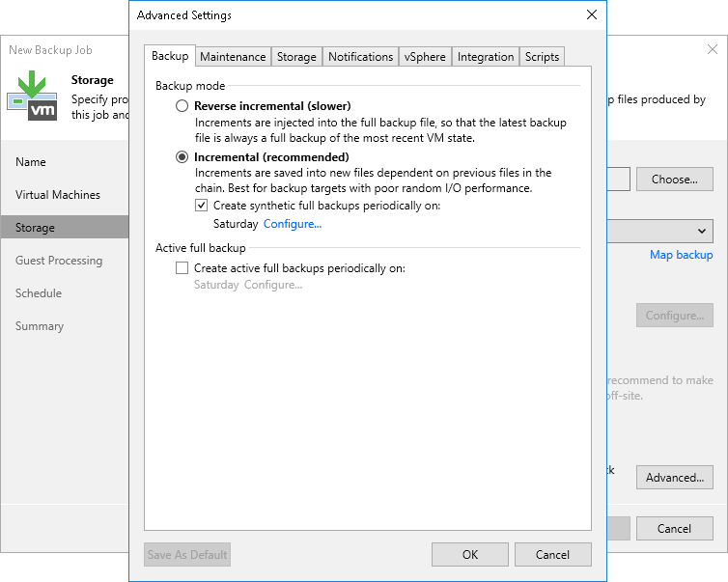Click the 'Saturday' text under synthetic full
Viewport: 728px width, 582px height.
coord(236,224)
